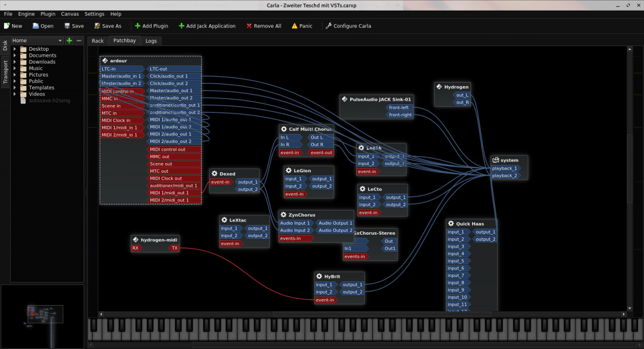Expand the Pictures folder
The height and width of the screenshot is (349, 644).
pyautogui.click(x=15, y=75)
